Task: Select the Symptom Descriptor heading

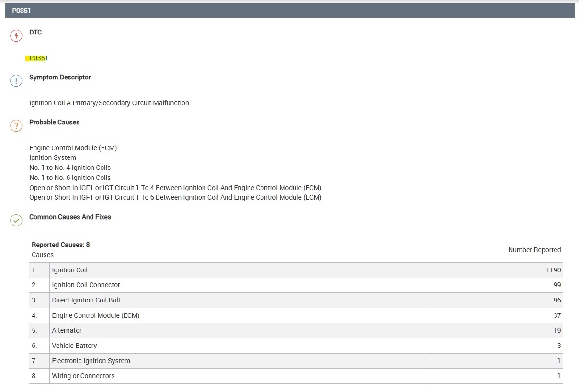Action: pos(60,78)
